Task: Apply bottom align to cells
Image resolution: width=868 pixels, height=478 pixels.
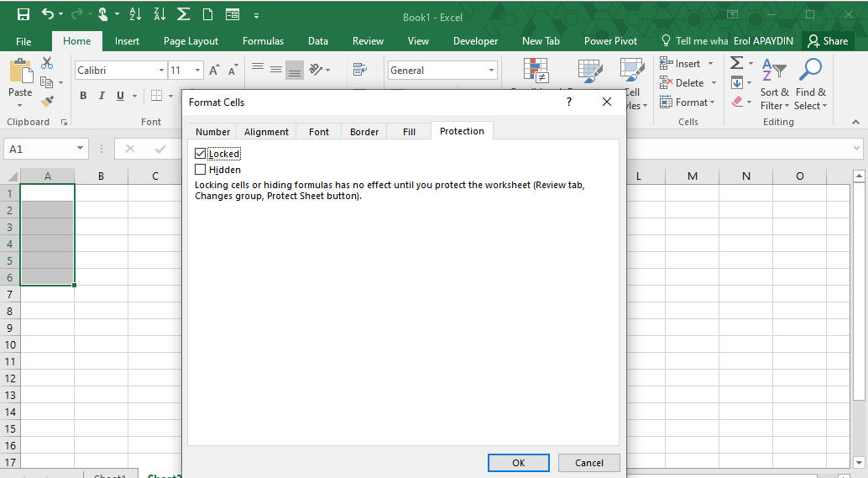Action: coord(295,70)
